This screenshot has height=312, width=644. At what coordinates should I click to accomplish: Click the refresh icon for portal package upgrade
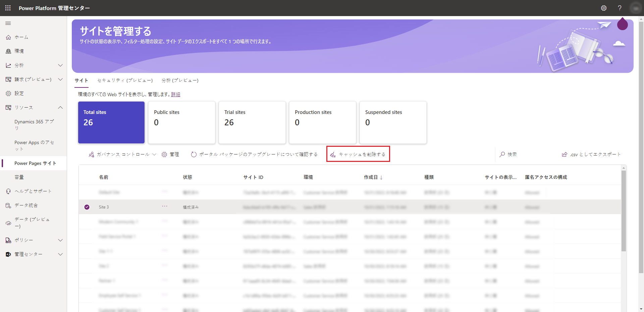click(194, 154)
